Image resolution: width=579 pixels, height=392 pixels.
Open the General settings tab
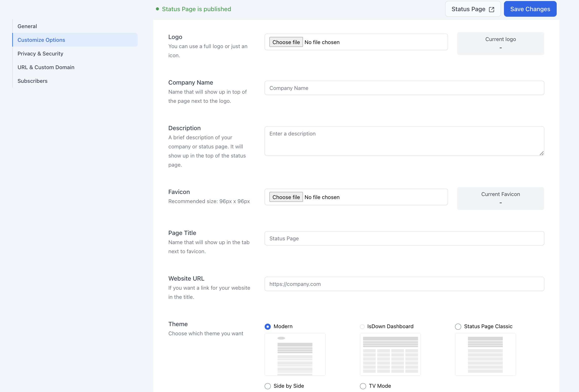27,26
